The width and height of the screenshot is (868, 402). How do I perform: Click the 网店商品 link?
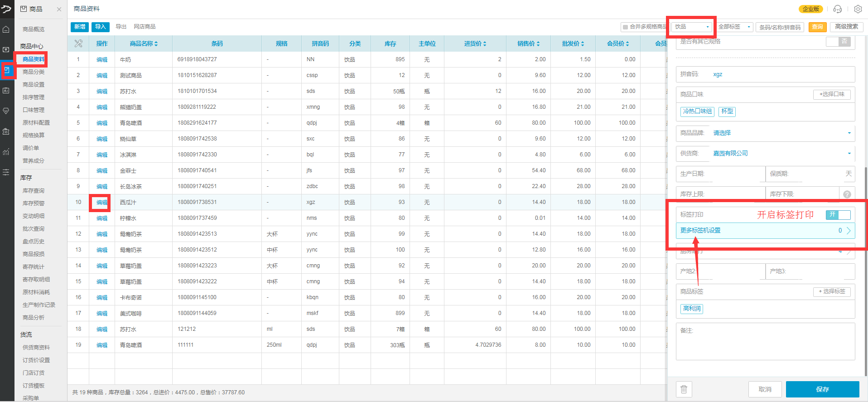(145, 27)
